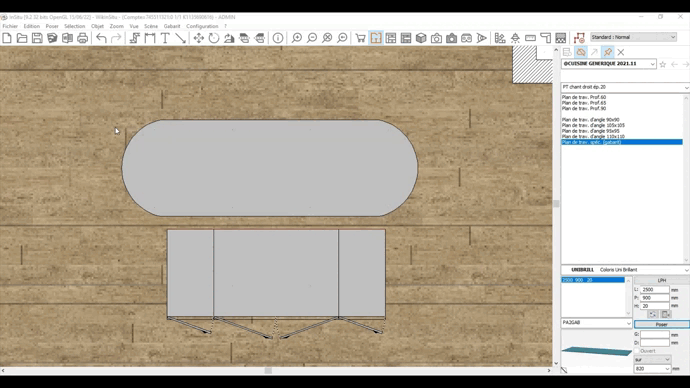Viewport: 690px width, 388px height.
Task: Toggle the highlighted cloud-off icon in catalog panel
Action: pyautogui.click(x=581, y=52)
